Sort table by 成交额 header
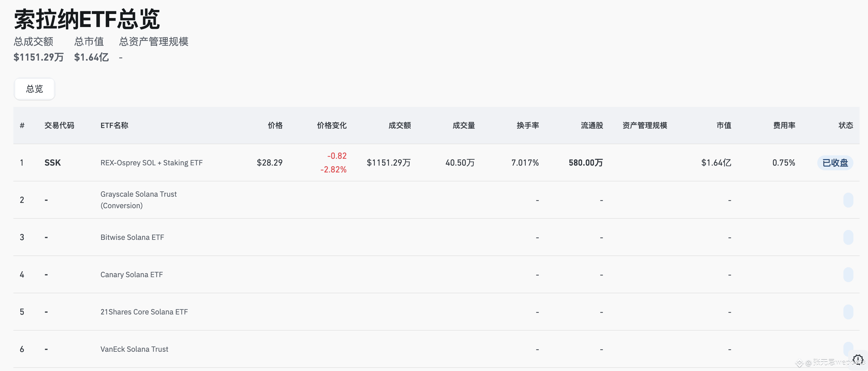This screenshot has height=371, width=868. click(x=400, y=126)
